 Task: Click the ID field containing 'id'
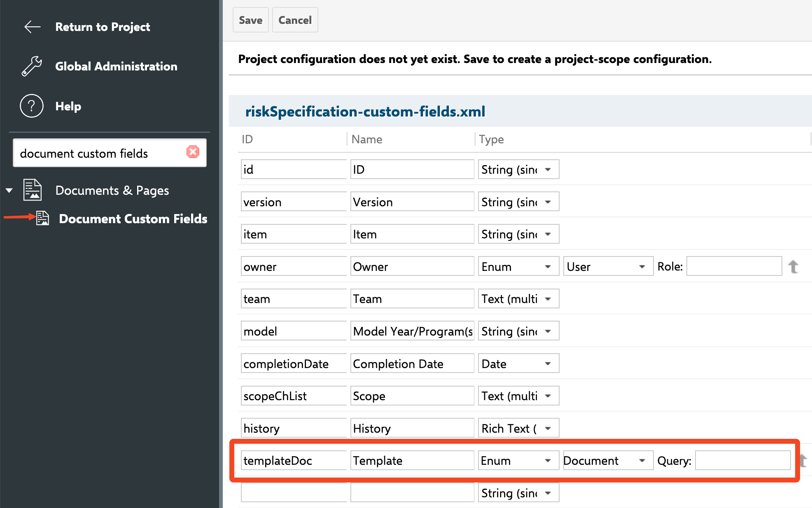point(294,169)
